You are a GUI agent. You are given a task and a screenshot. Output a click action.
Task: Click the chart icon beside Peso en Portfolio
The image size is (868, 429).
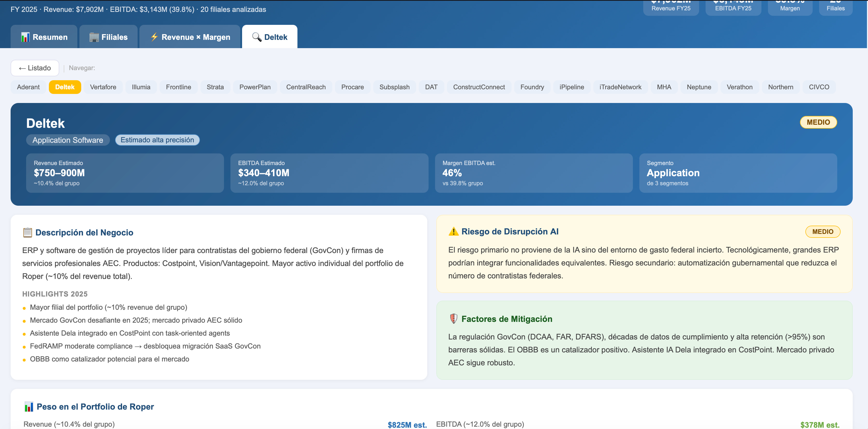(29, 407)
